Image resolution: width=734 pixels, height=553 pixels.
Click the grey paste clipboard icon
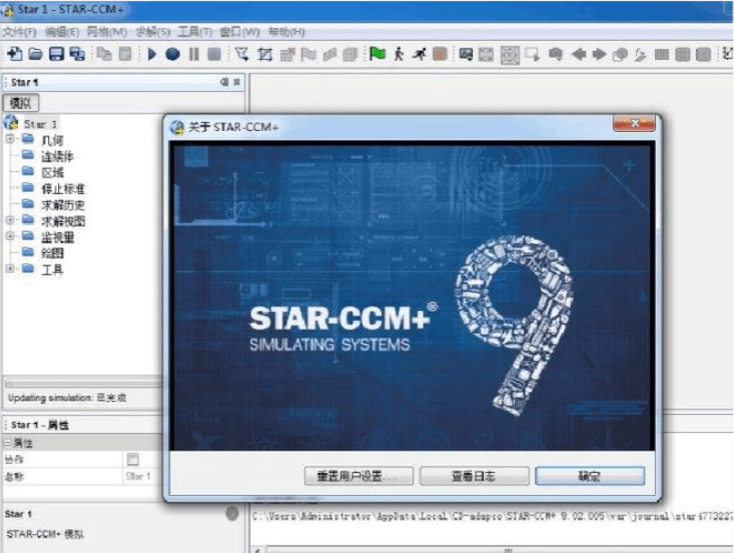pos(125,54)
